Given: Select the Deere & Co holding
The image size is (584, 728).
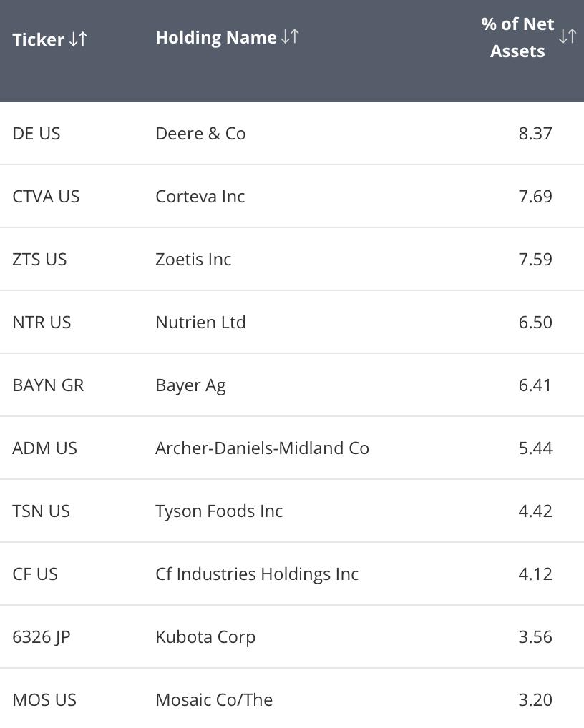Looking at the screenshot, I should coord(200,134).
